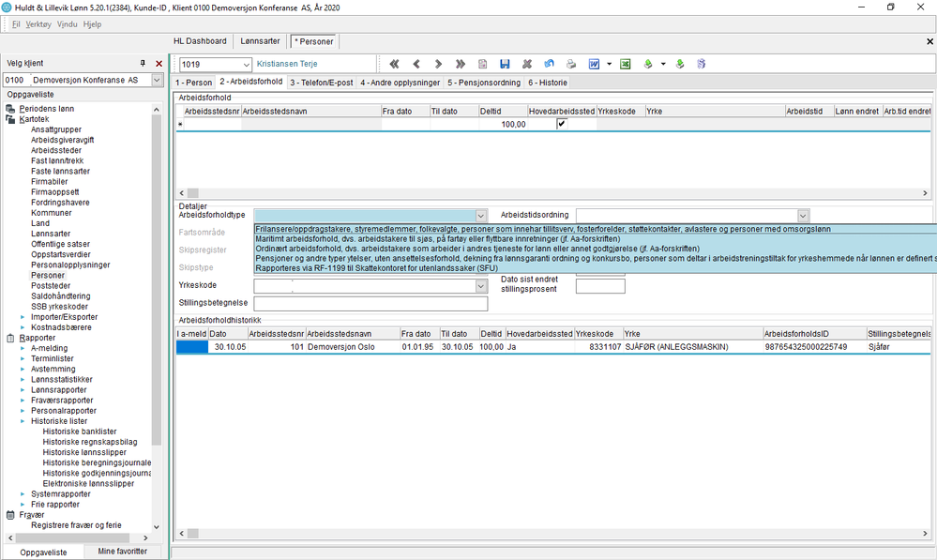The height and width of the screenshot is (560, 937).
Task: Click the app logo in title bar
Action: tap(7, 8)
